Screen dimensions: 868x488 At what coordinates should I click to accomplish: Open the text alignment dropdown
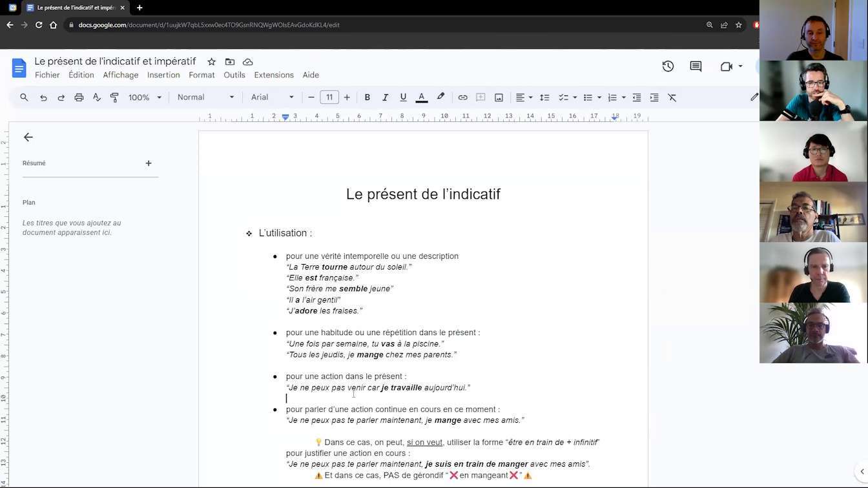click(524, 97)
